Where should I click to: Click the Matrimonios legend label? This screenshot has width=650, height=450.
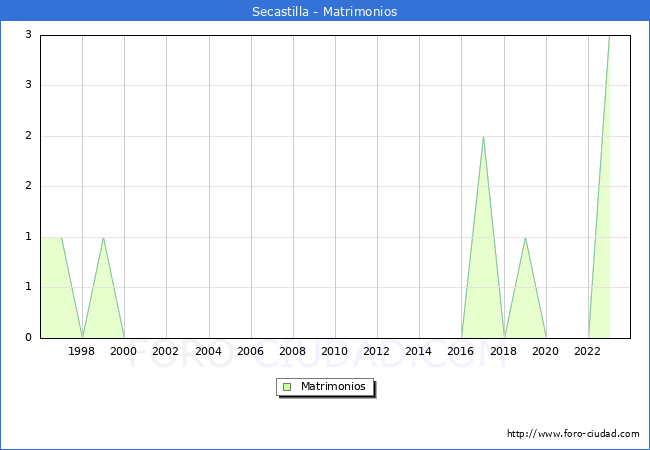point(333,386)
